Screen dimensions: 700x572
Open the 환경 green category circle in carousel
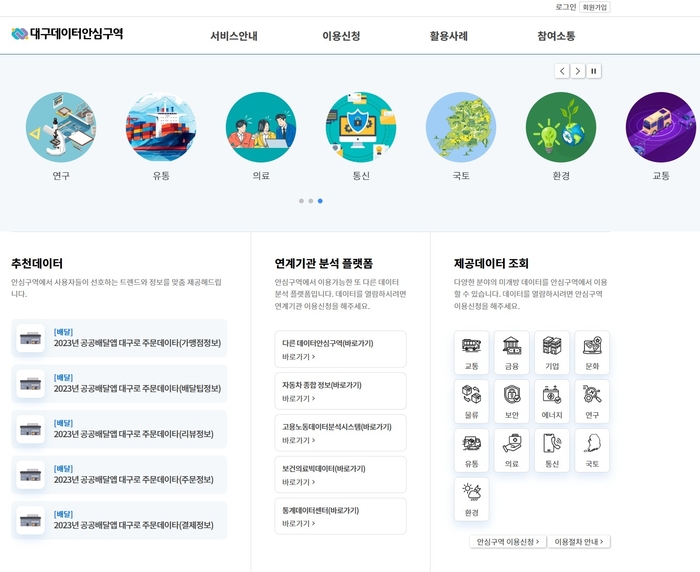(x=561, y=127)
